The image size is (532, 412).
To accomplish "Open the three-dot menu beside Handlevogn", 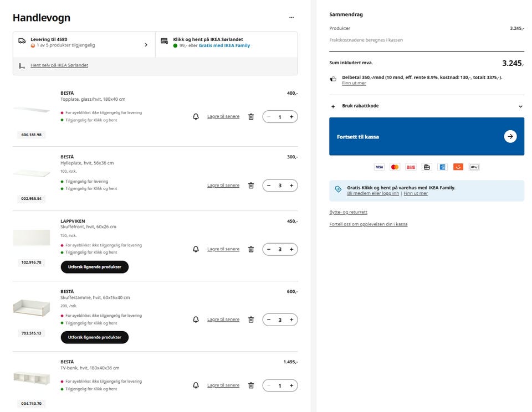I will point(291,17).
